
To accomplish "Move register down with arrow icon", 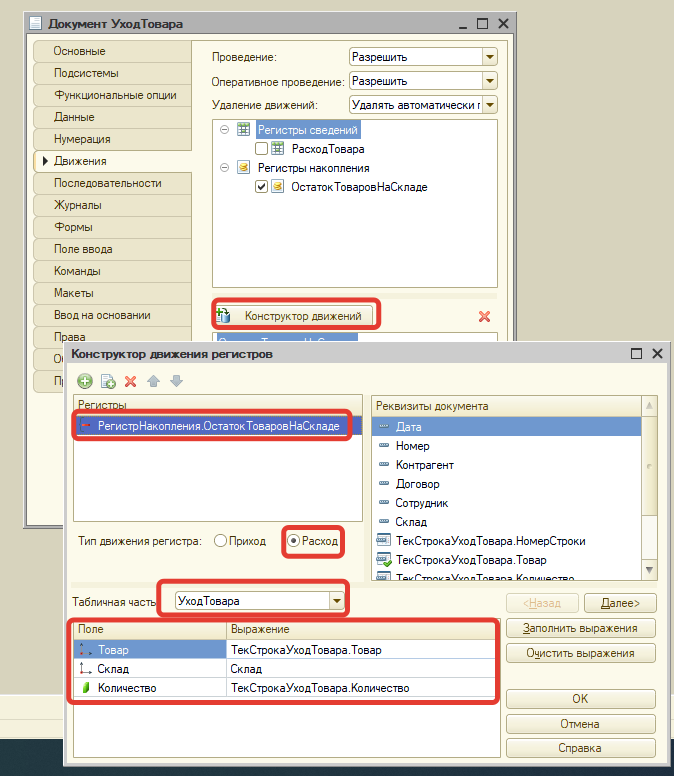I will point(176,381).
